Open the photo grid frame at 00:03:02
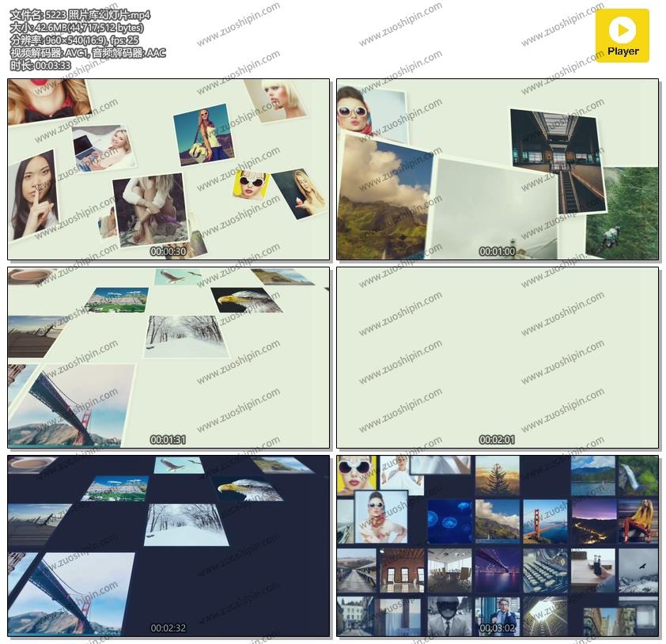Screen dimensions: 666x644 498,546
